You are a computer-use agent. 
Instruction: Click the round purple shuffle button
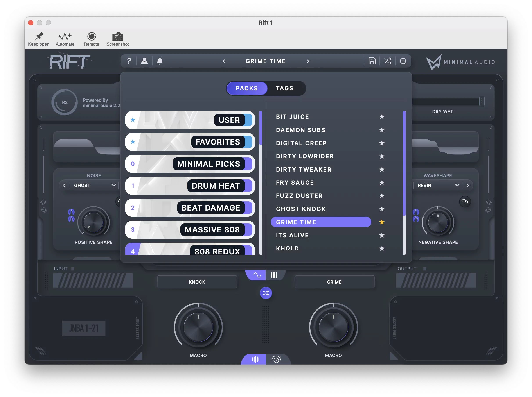pos(266,293)
